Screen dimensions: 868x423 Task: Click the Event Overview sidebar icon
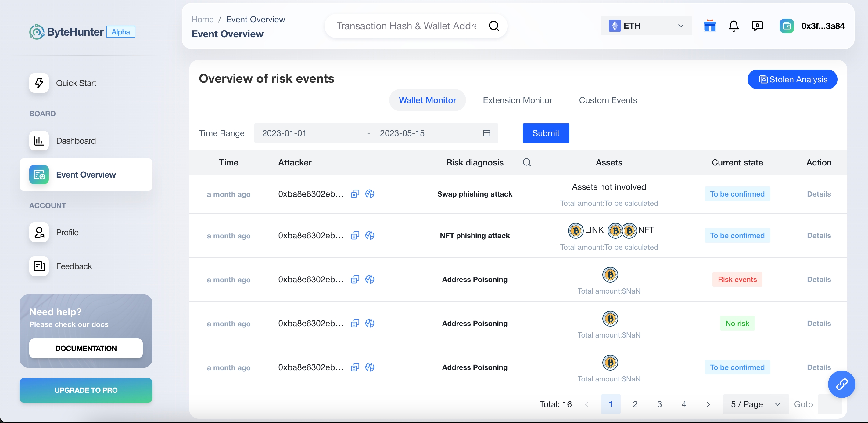pos(39,175)
